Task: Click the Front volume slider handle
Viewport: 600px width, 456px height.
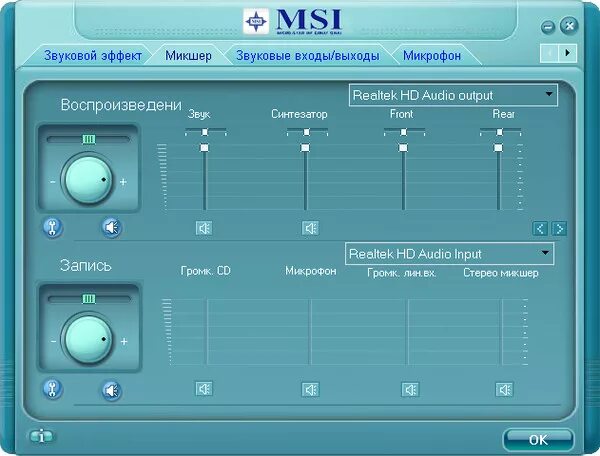Action: [x=403, y=148]
